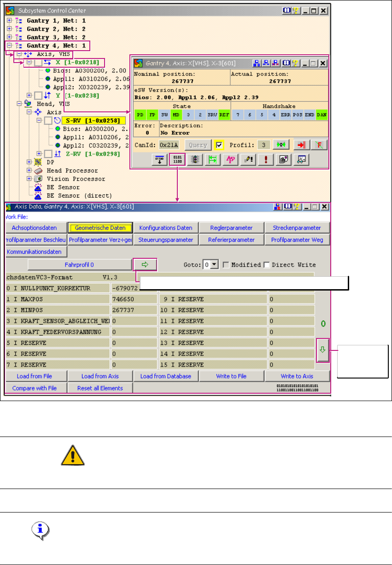The width and height of the screenshot is (392, 565).
Task: Expand the Gantry 1, Net: 1 node
Action: pyautogui.click(x=9, y=21)
